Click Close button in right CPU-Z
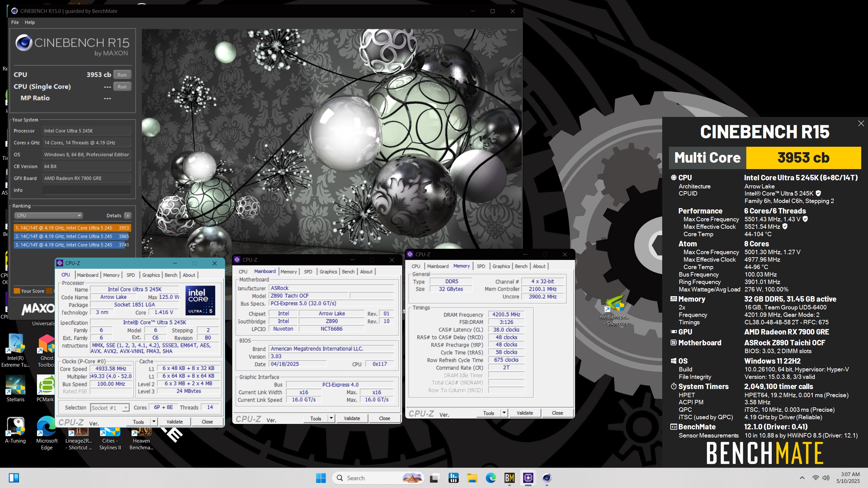Viewport: 868px width, 488px height. coord(557,413)
